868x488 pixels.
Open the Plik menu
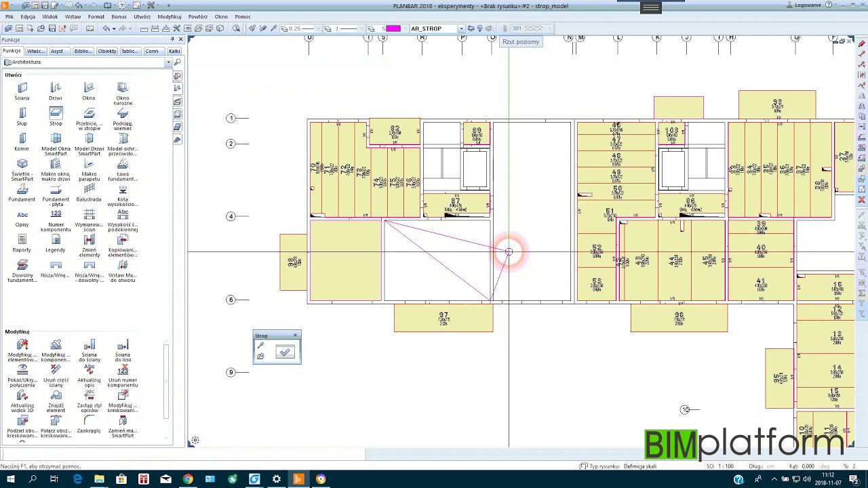pyautogui.click(x=9, y=17)
